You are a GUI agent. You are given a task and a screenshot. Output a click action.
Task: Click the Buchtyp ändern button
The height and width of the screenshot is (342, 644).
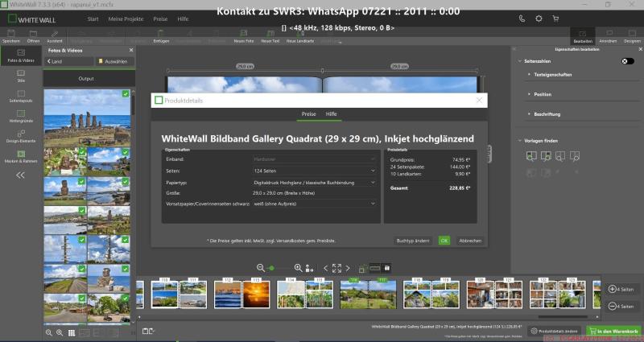click(x=413, y=241)
